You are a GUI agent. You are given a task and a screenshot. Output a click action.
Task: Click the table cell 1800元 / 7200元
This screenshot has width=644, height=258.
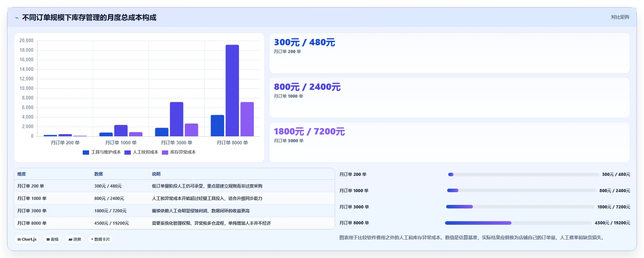coord(110,211)
